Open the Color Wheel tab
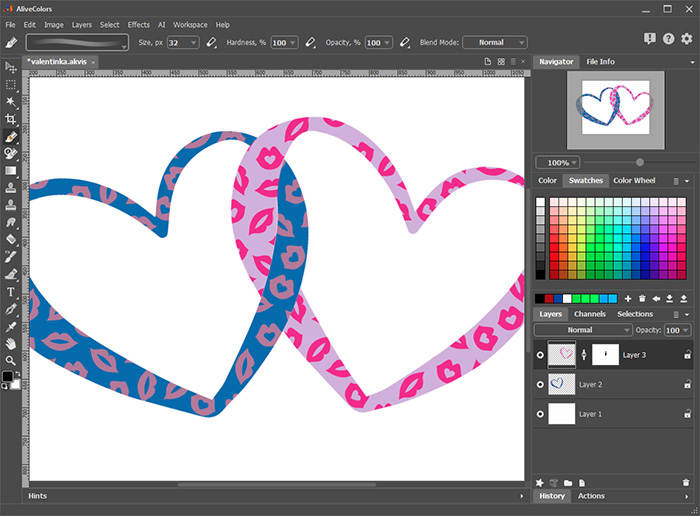The width and height of the screenshot is (700, 516). click(634, 181)
